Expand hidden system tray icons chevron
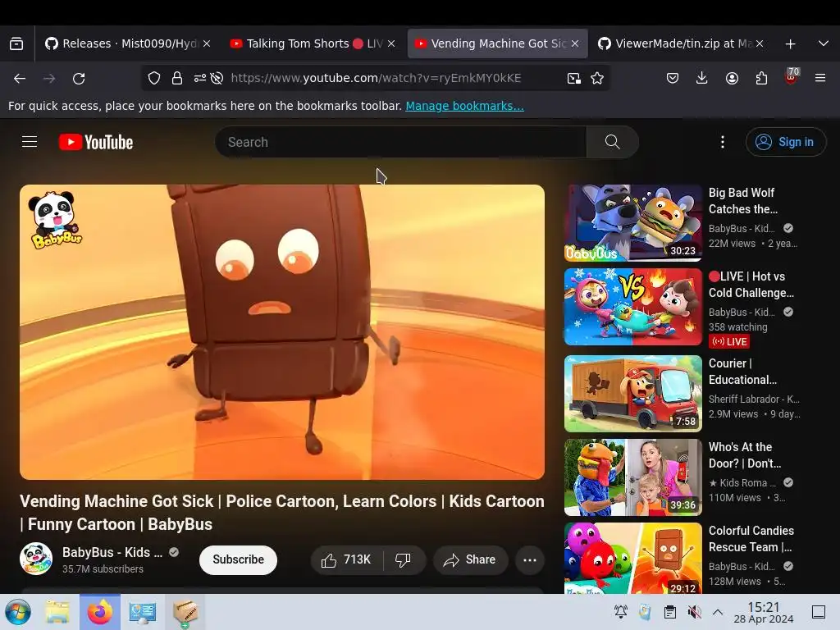 click(718, 612)
